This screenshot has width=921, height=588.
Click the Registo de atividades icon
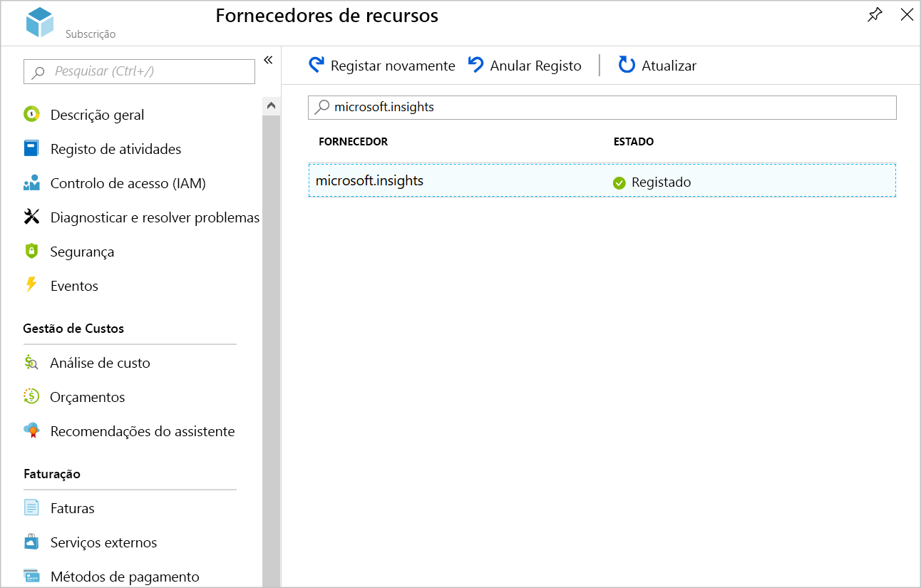coord(31,148)
